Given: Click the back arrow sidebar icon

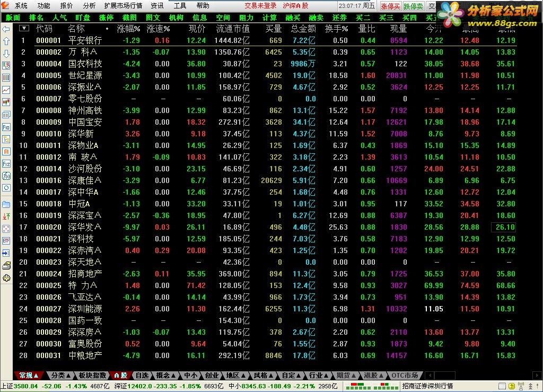Looking at the screenshot, I should tap(6, 29).
